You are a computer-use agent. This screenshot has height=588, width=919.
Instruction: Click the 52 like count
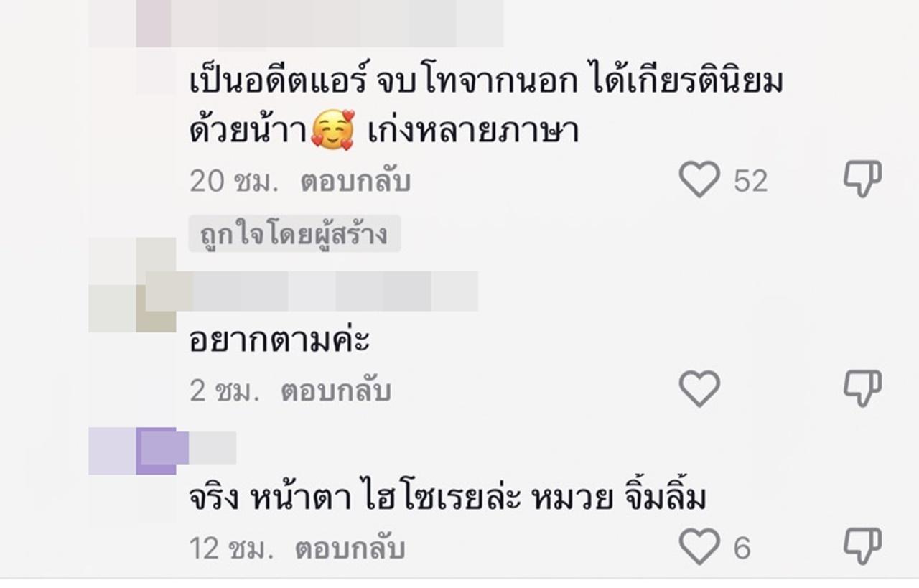point(751,181)
